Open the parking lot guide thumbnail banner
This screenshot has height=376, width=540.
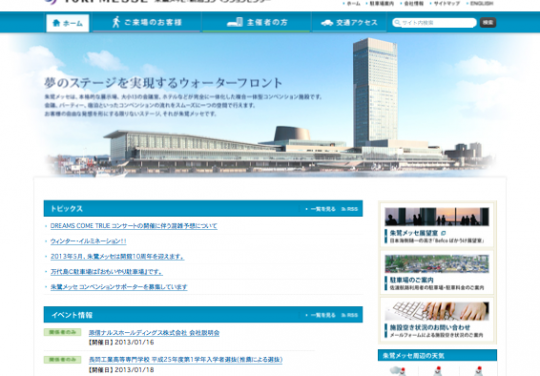[x=437, y=272]
